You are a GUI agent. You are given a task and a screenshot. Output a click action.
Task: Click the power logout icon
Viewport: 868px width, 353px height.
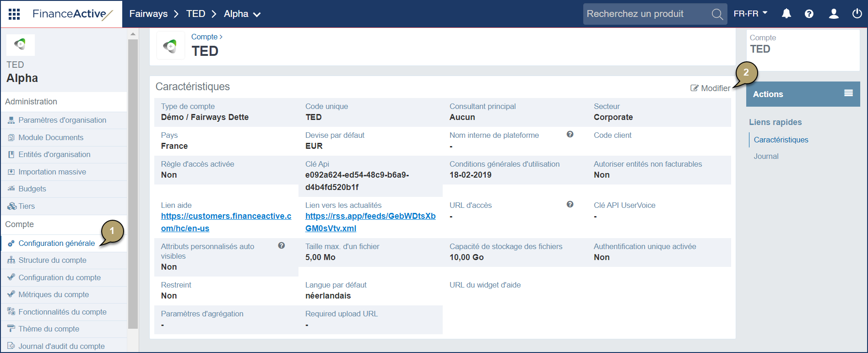click(x=857, y=14)
